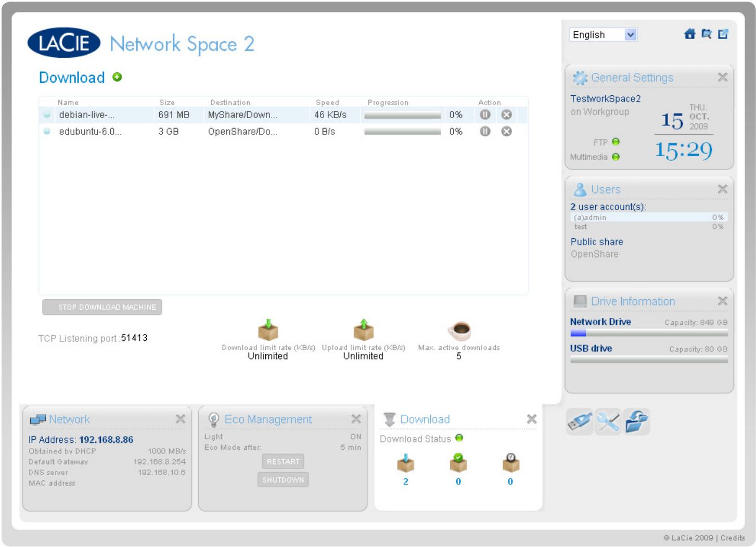756x547 pixels.
Task: Click the OpenShare public share name
Action: (595, 254)
